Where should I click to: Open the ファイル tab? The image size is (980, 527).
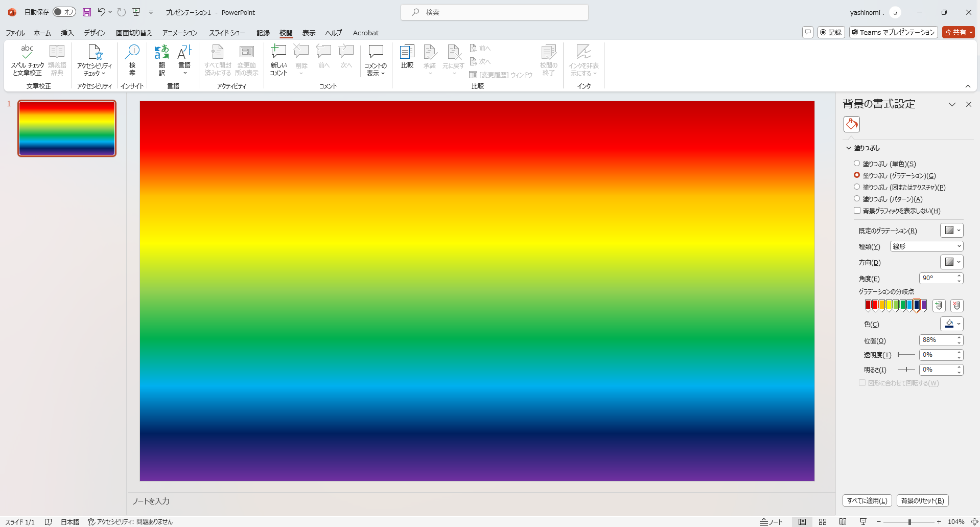click(x=15, y=33)
